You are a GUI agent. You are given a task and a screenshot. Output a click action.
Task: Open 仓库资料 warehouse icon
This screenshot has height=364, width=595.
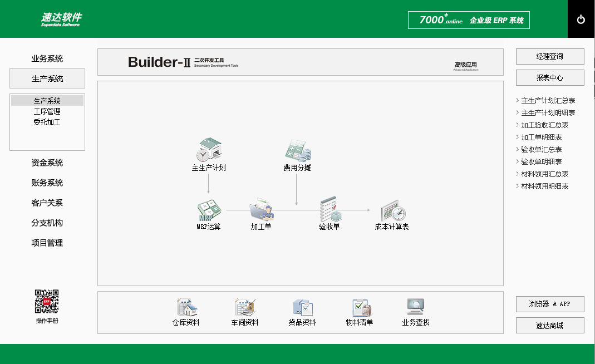pos(186,308)
